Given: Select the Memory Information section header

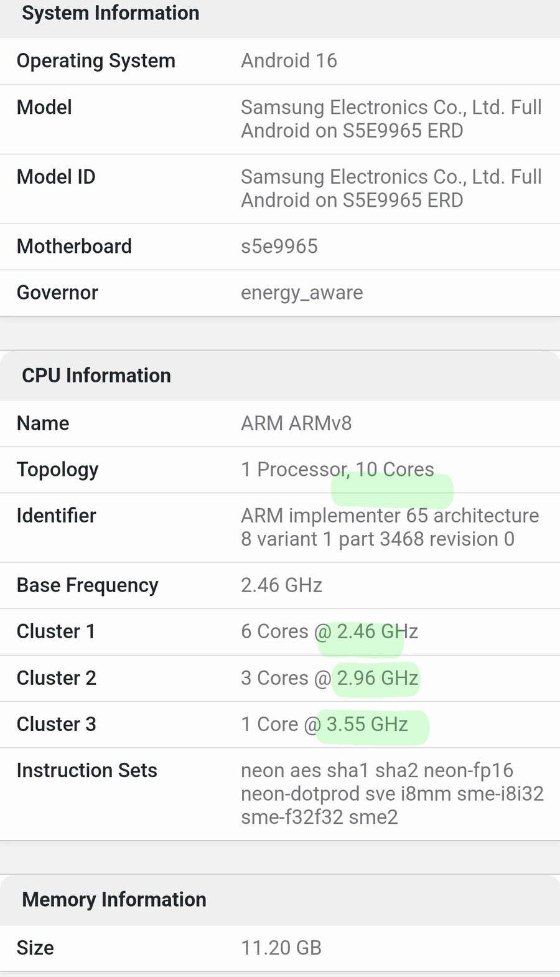Looking at the screenshot, I should [x=114, y=900].
